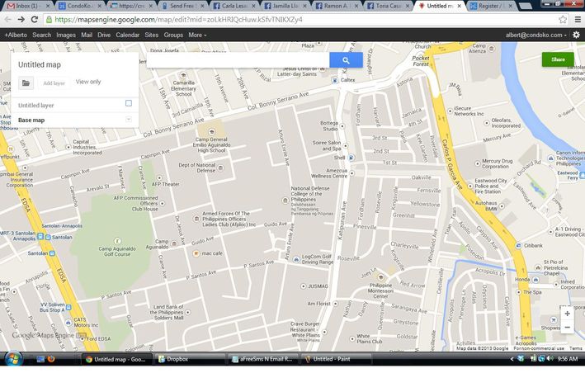
Task: Click the green Share button
Action: (x=558, y=59)
